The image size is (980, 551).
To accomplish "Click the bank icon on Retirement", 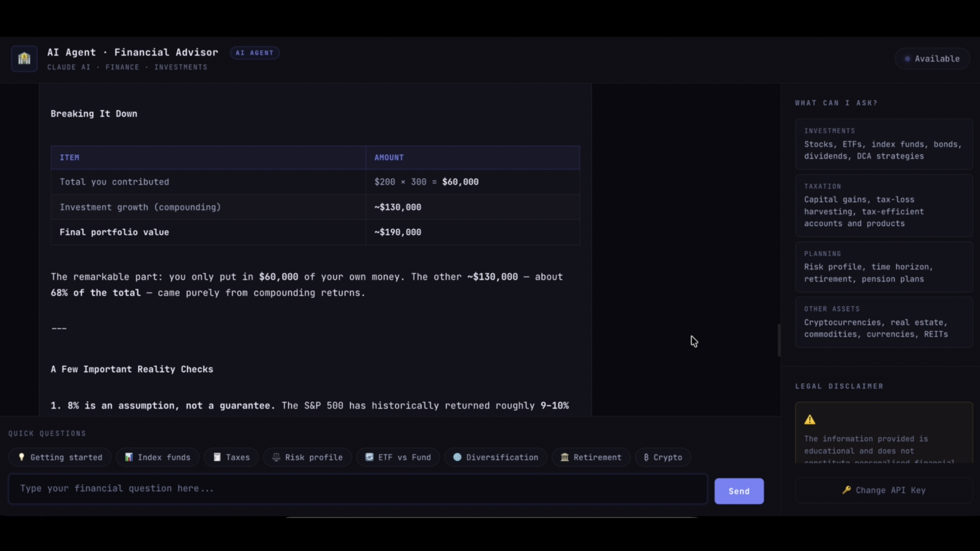I will coord(565,457).
